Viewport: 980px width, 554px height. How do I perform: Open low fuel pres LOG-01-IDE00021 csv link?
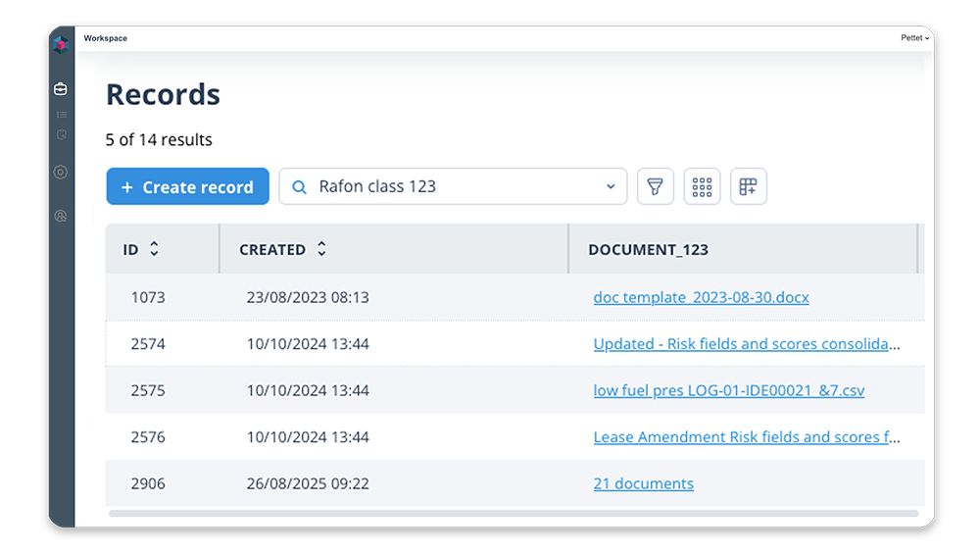tap(729, 390)
